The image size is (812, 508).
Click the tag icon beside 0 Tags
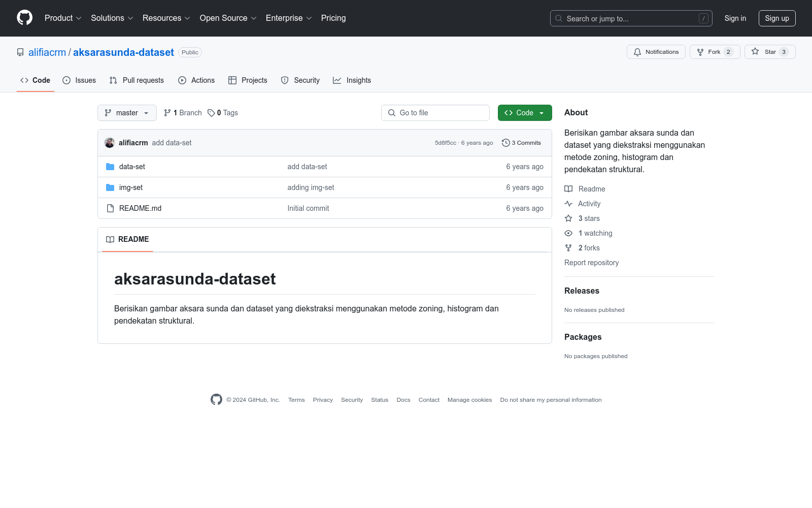211,113
